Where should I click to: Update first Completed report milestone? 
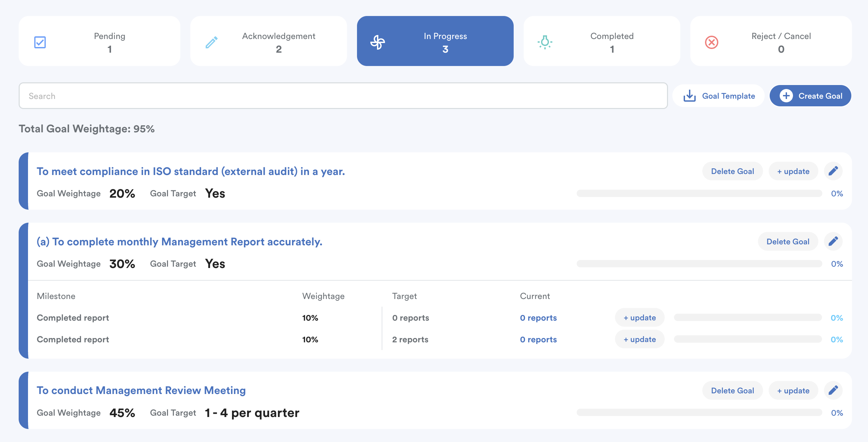click(639, 317)
